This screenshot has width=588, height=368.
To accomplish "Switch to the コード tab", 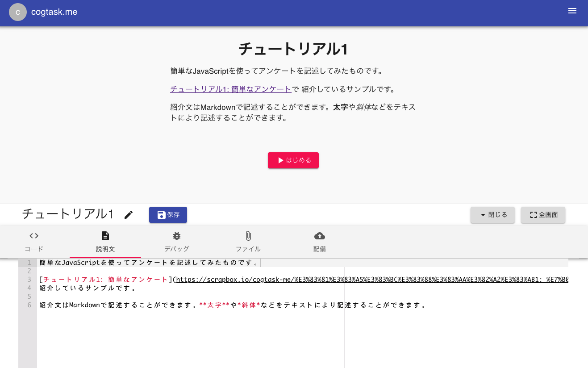I will 34,249.
